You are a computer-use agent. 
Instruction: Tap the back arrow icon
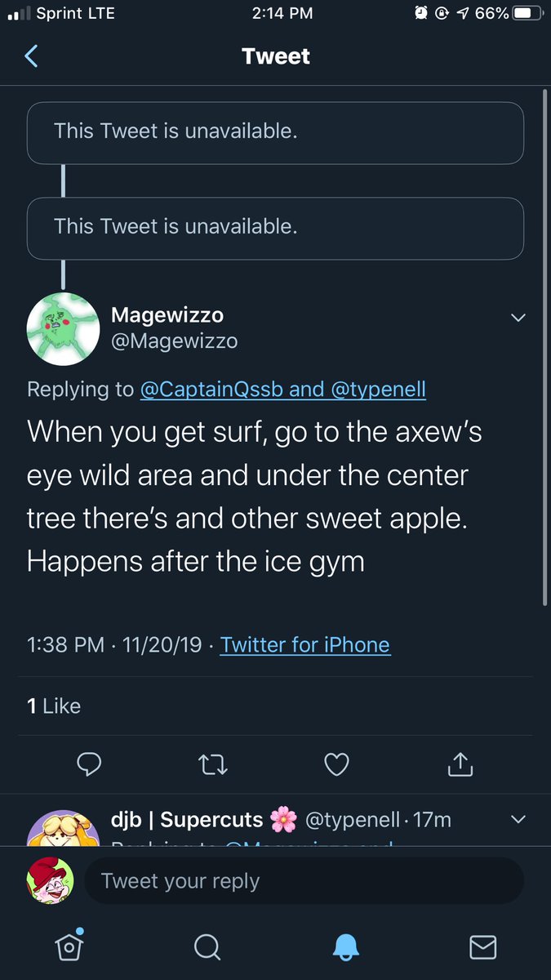32,56
